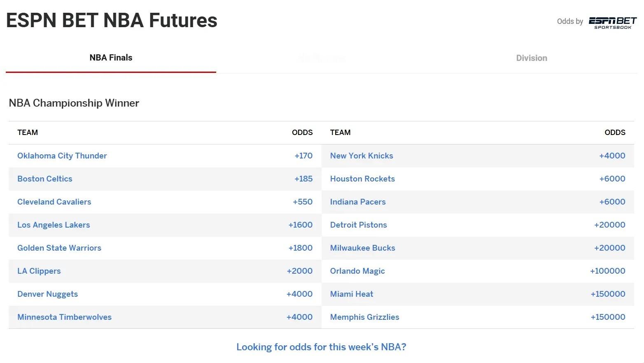Select the Golden State Warriors link
The image size is (644, 363).
(x=59, y=248)
